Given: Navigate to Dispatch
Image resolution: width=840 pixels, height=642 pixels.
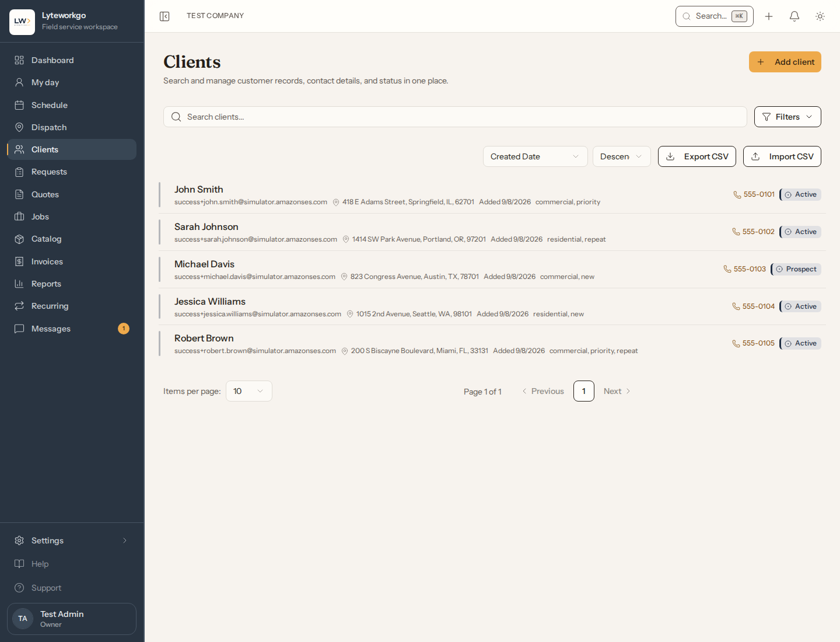Looking at the screenshot, I should click(72, 127).
